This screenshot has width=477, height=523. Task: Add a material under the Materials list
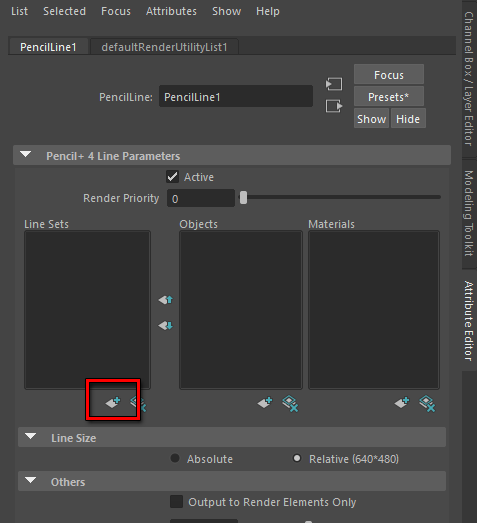click(x=402, y=403)
